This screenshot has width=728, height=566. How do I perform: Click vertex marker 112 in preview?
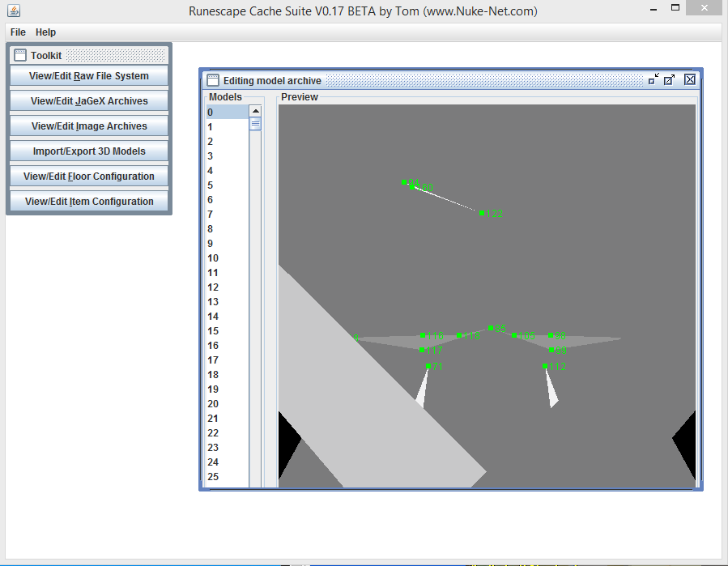(x=545, y=366)
